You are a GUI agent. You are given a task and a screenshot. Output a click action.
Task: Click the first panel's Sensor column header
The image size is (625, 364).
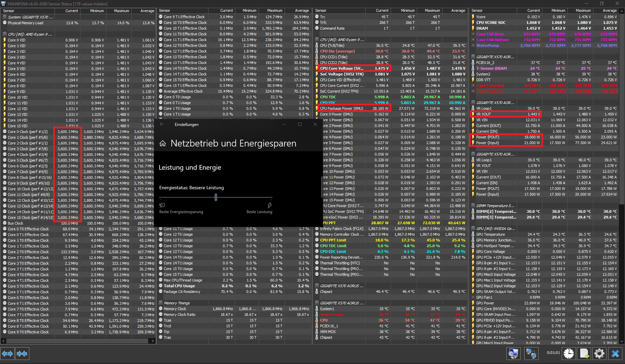pyautogui.click(x=28, y=11)
